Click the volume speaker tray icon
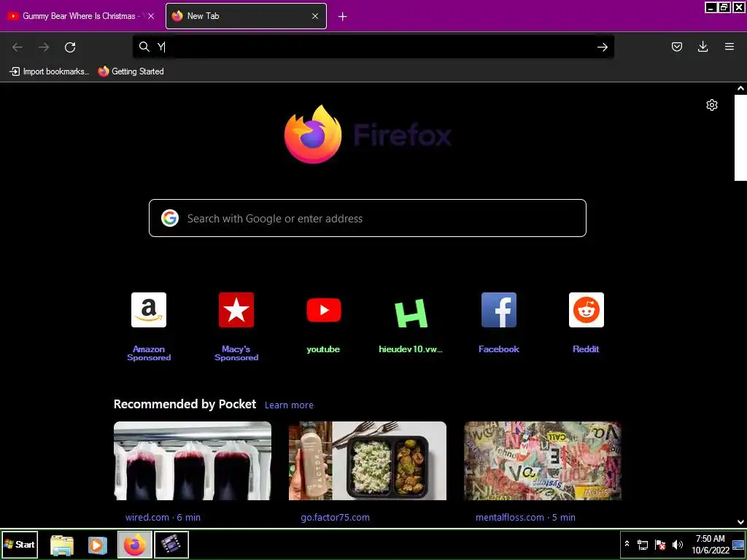 (x=677, y=545)
